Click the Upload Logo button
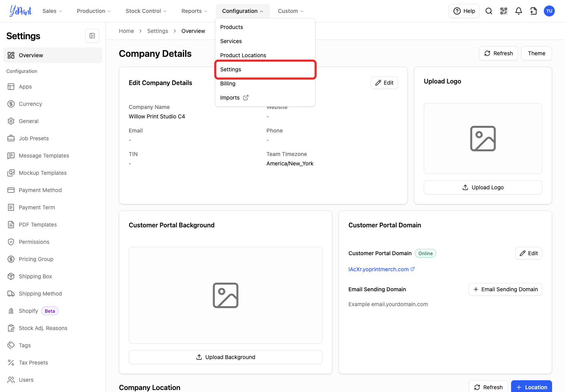Screen dimensions: 565x392 point(483,187)
